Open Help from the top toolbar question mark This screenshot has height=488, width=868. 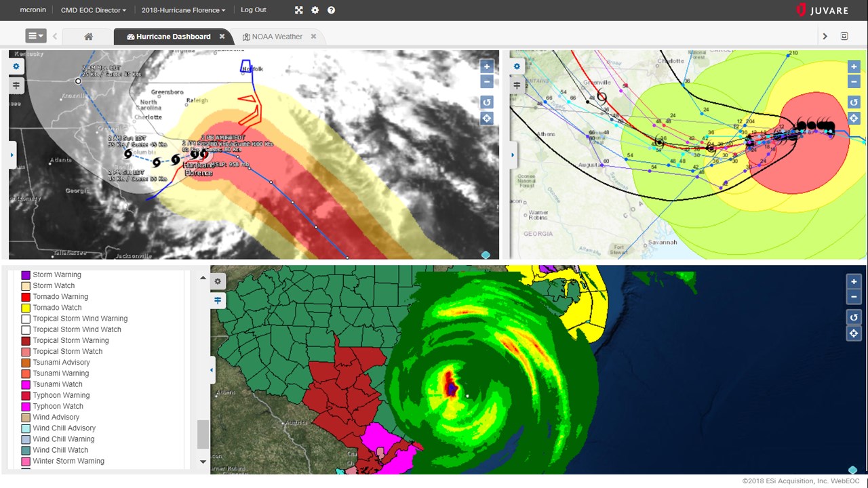(330, 10)
